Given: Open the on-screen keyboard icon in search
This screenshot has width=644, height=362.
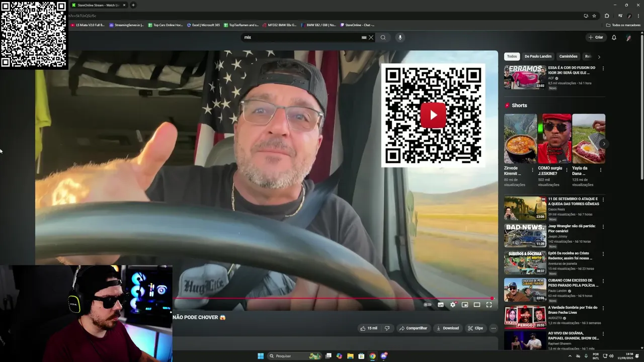Looking at the screenshot, I should point(364,37).
